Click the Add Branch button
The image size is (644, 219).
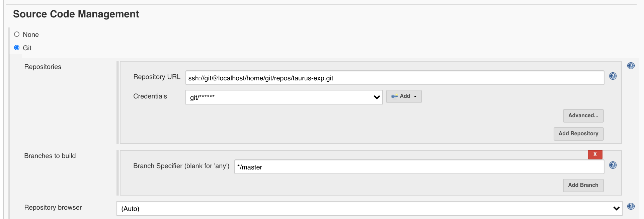(583, 185)
